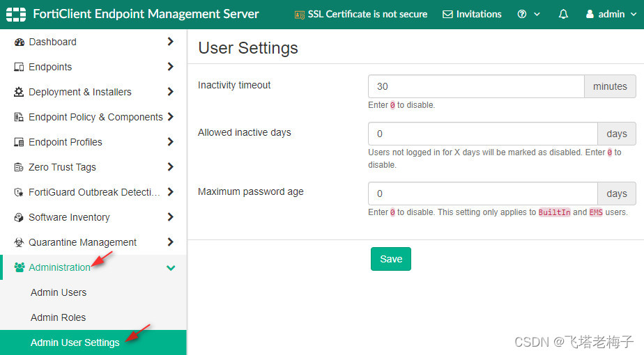This screenshot has height=355, width=644.
Task: Click the Administration users icon
Action: click(20, 267)
